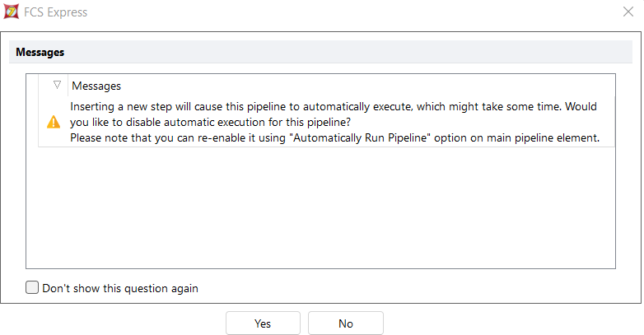644x335 pixels.
Task: Click the "FCS Express" title bar text
Action: (x=57, y=12)
